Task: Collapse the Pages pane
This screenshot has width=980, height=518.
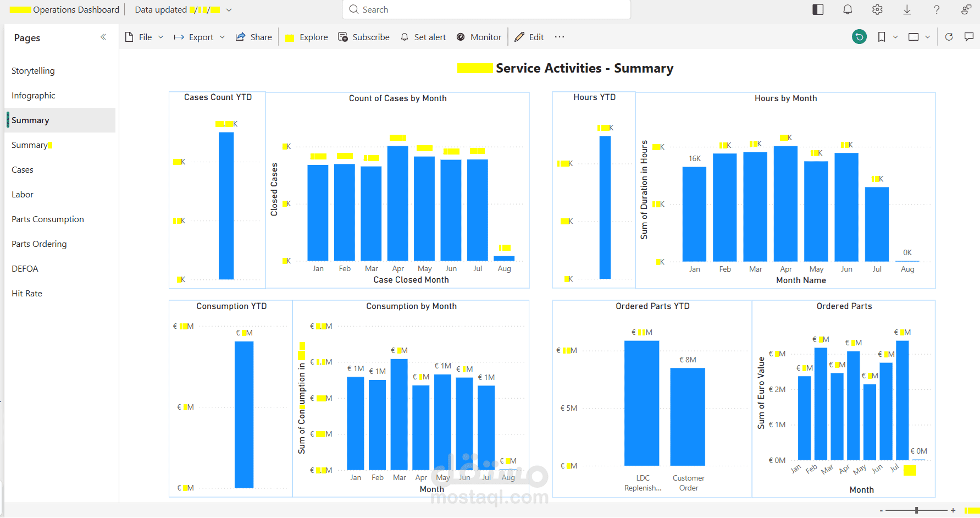Action: 103,37
